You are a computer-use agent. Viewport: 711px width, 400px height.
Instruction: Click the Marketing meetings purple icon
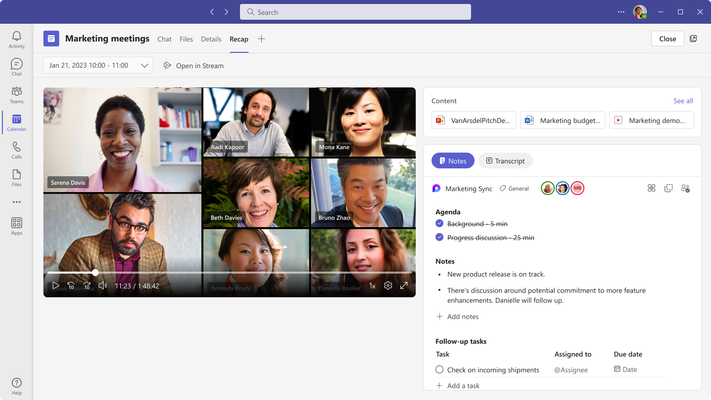tap(51, 39)
